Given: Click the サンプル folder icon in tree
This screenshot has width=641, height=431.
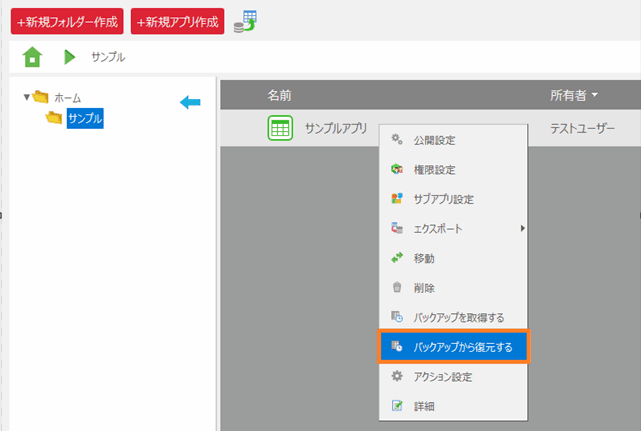Looking at the screenshot, I should click(x=54, y=117).
